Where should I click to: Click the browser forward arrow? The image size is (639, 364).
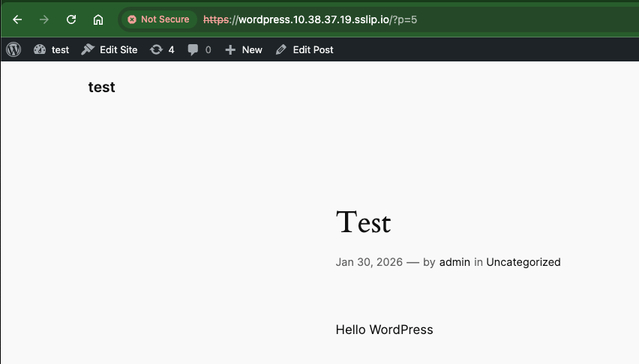44,19
